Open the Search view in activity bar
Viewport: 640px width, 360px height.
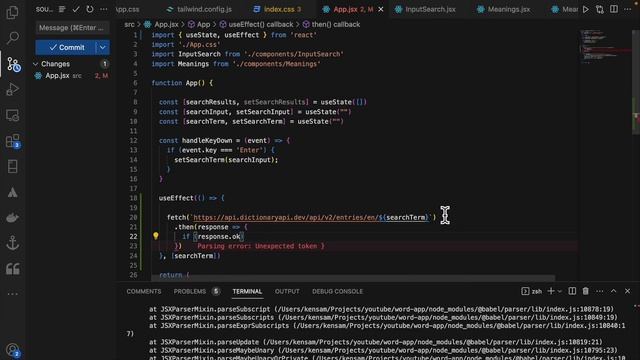tap(12, 38)
